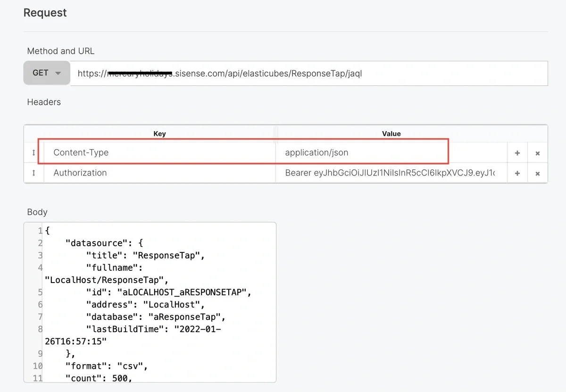Add a header row after Content-Type

(517, 153)
